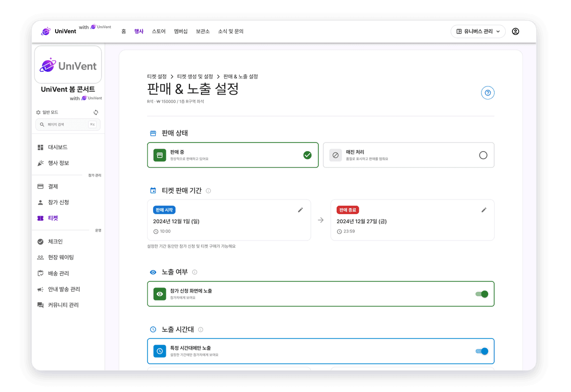
Task: Click the 티켓 설정 breadcrumb link
Action: [157, 76]
